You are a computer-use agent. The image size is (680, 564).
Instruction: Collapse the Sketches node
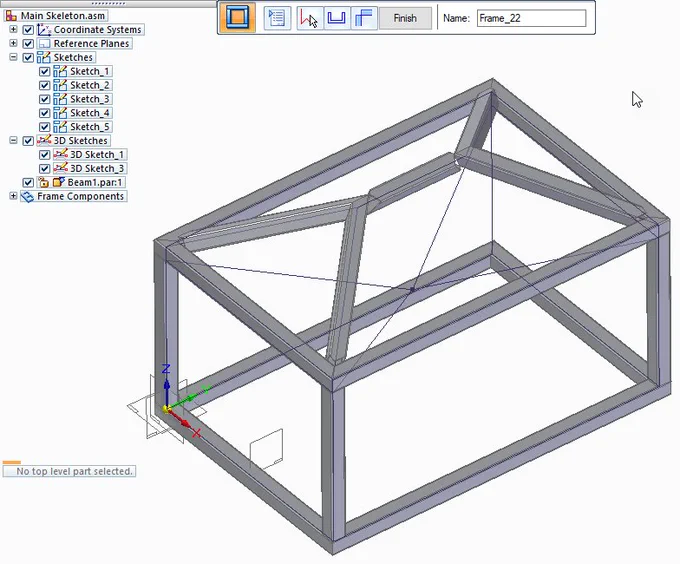tap(13, 57)
